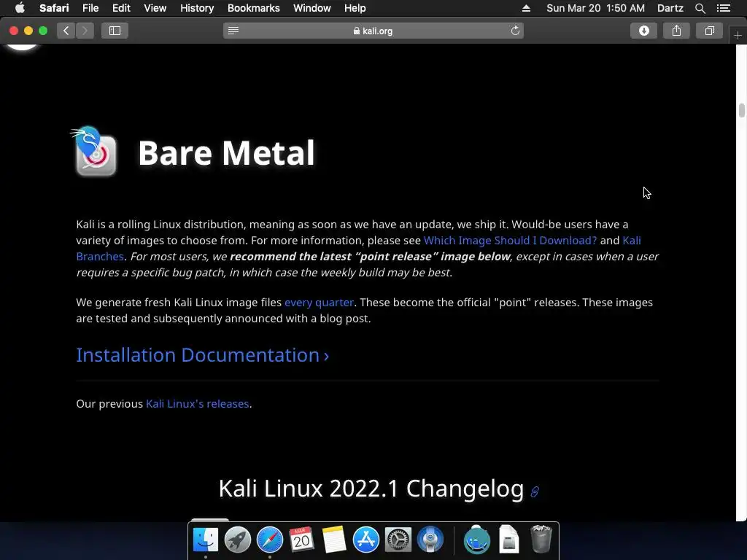Screen dimensions: 747x560
Task: Open the Downloads stack in Dock
Action: click(477, 540)
